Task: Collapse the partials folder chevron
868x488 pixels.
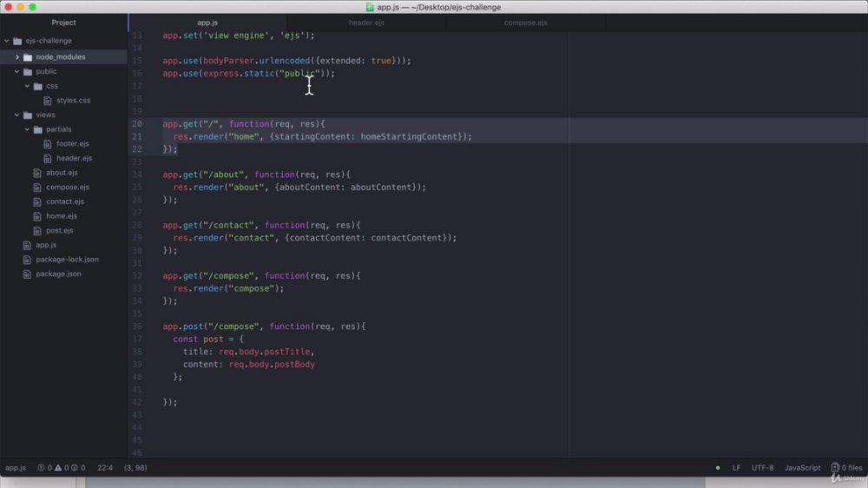Action: (27, 129)
